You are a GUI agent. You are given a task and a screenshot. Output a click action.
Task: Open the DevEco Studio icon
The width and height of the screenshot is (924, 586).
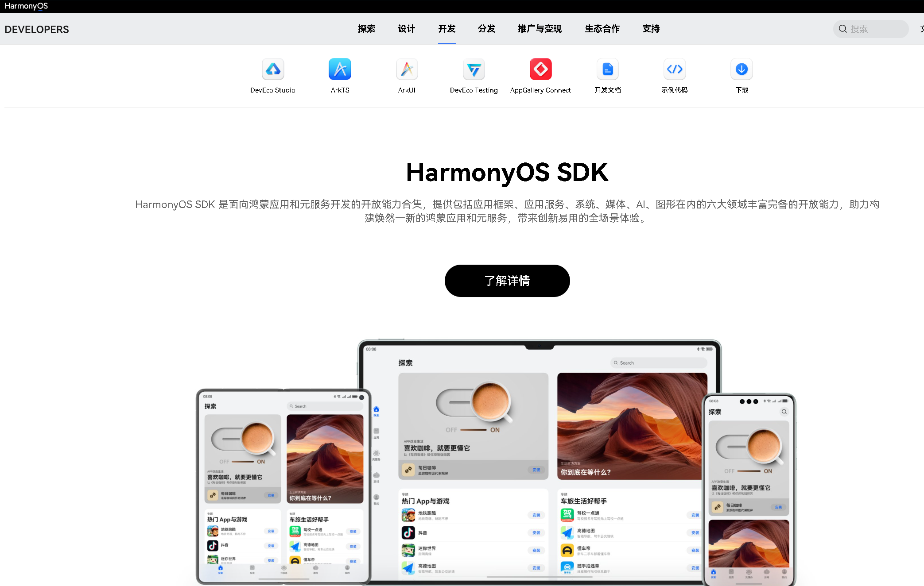pos(273,69)
